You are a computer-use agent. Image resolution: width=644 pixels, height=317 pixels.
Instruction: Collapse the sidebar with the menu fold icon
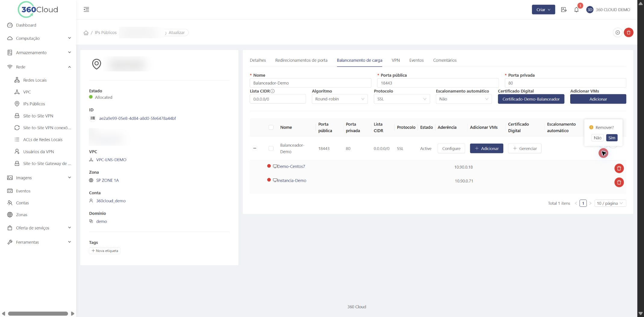(x=86, y=9)
